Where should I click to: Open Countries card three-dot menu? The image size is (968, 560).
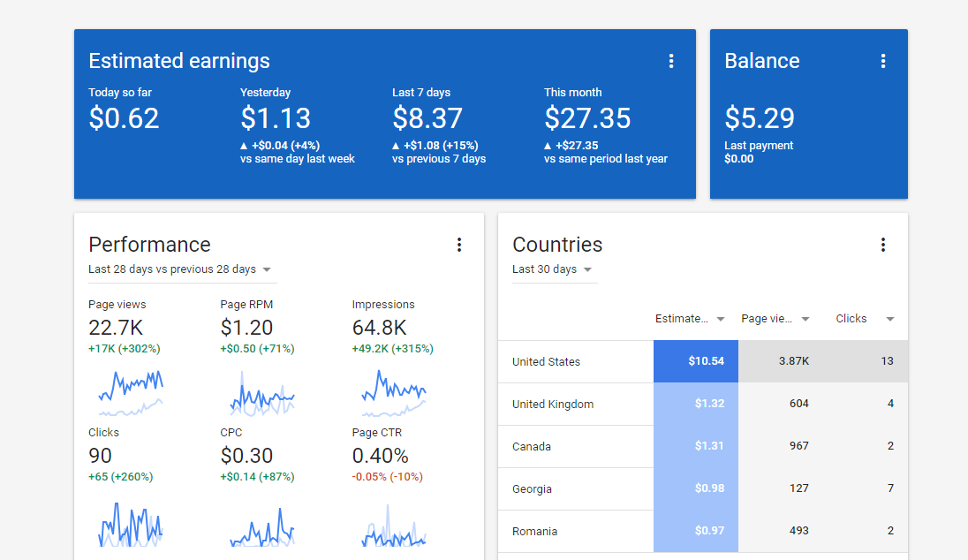[x=883, y=245]
